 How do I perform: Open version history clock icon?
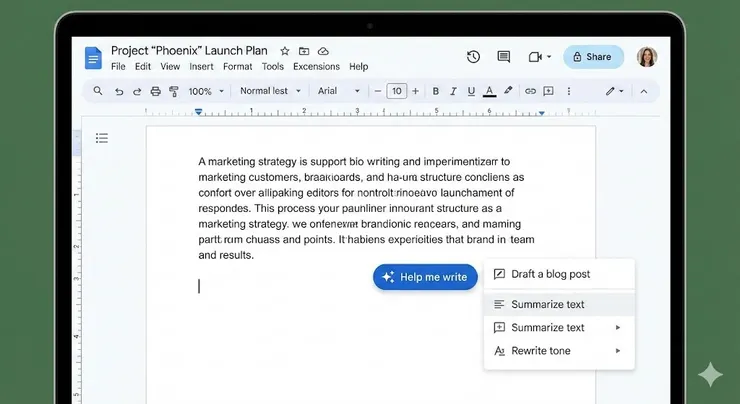[473, 57]
